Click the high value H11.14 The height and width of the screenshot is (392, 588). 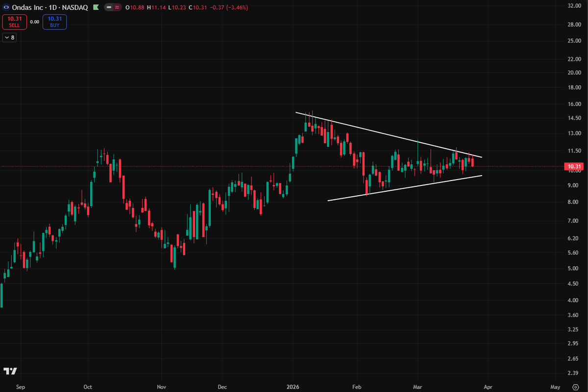[155, 8]
